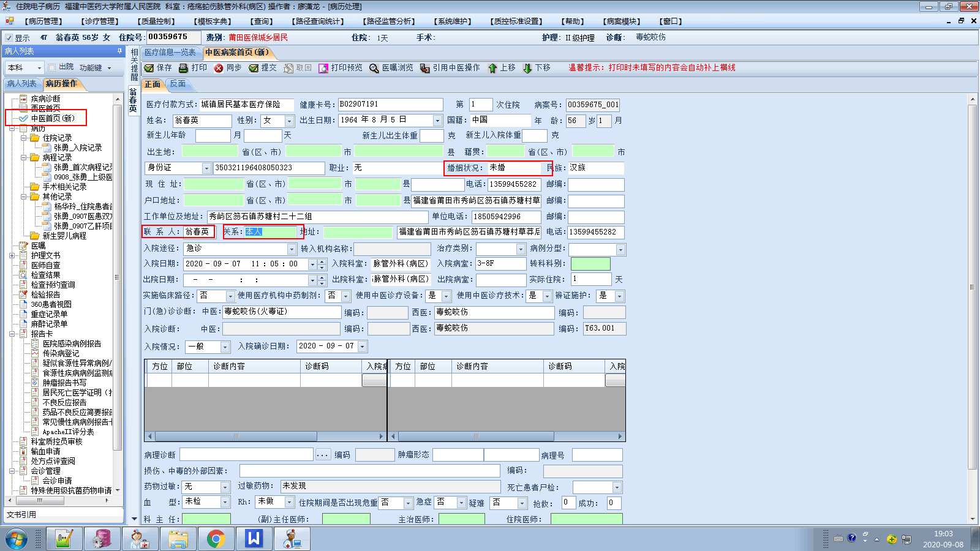Click the red 同步 sync button
This screenshot has width=980, height=551.
pyautogui.click(x=228, y=68)
